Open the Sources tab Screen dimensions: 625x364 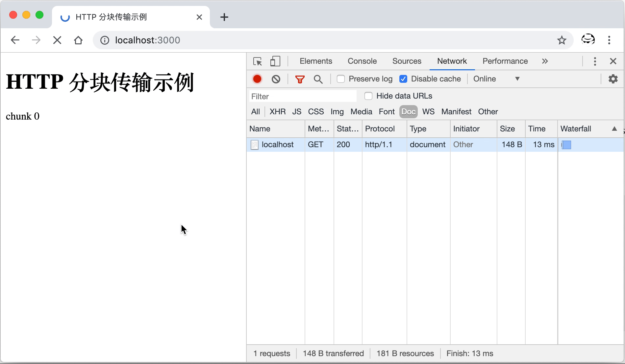407,61
